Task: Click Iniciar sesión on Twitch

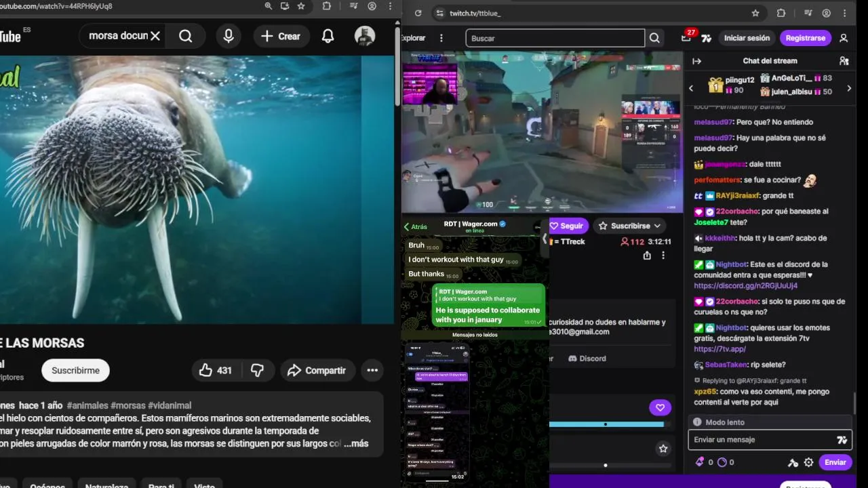Action: 747,38
